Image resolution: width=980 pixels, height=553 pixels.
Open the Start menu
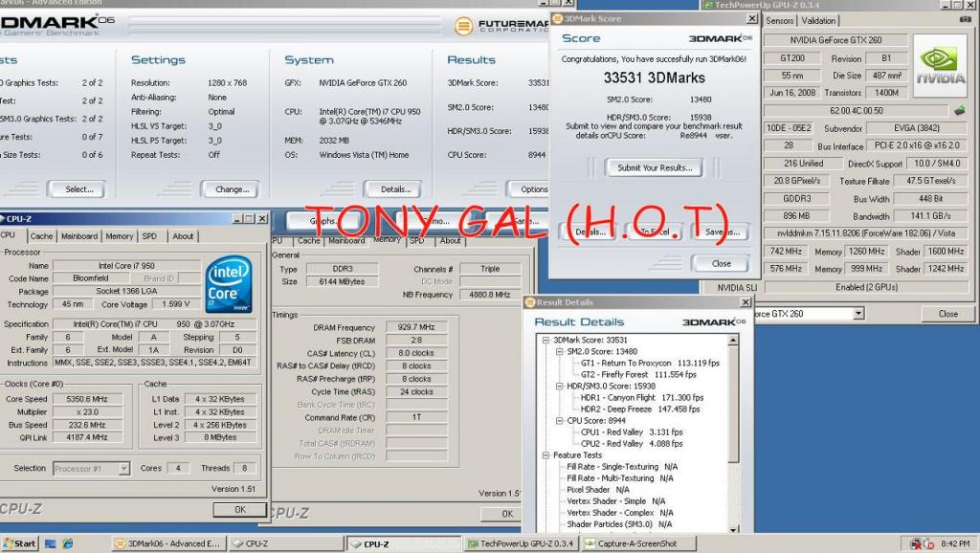(19, 543)
